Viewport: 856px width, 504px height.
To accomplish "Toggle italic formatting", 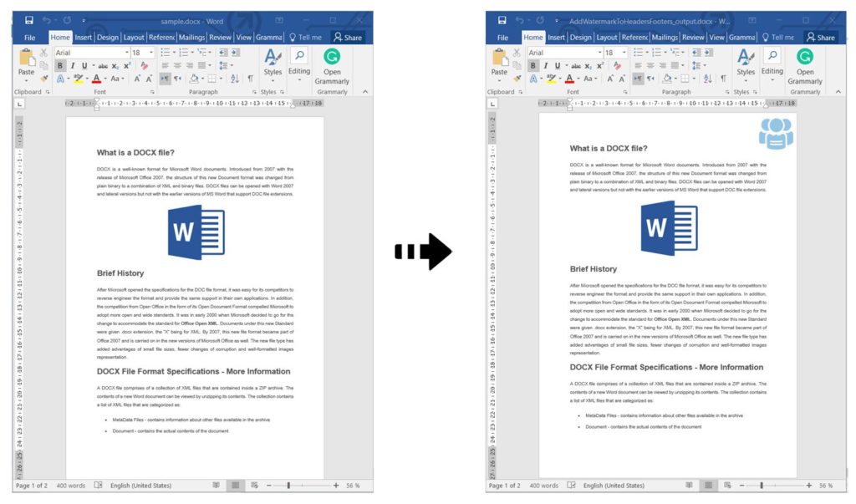I will 72,64.
